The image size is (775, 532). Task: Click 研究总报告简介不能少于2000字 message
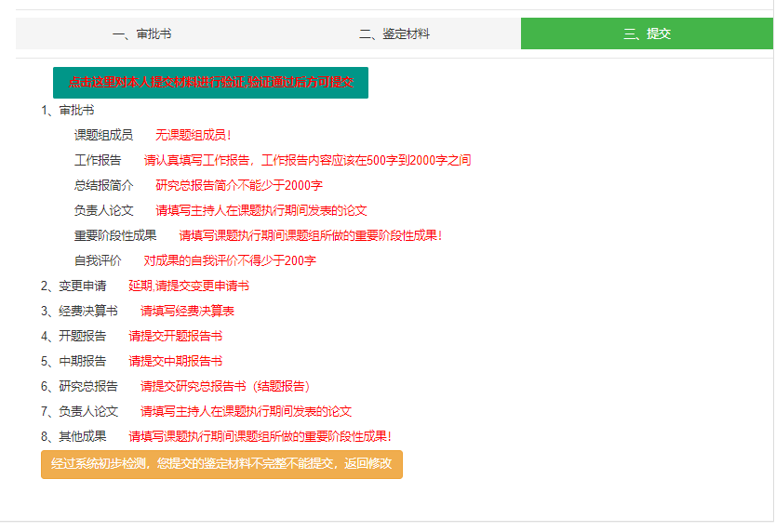click(239, 185)
